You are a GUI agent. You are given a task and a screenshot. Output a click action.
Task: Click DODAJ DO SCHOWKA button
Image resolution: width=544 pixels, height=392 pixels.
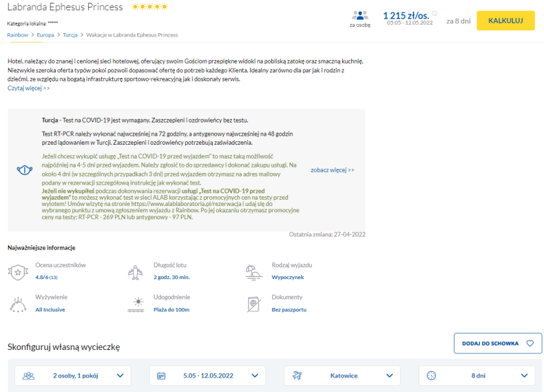498,343
